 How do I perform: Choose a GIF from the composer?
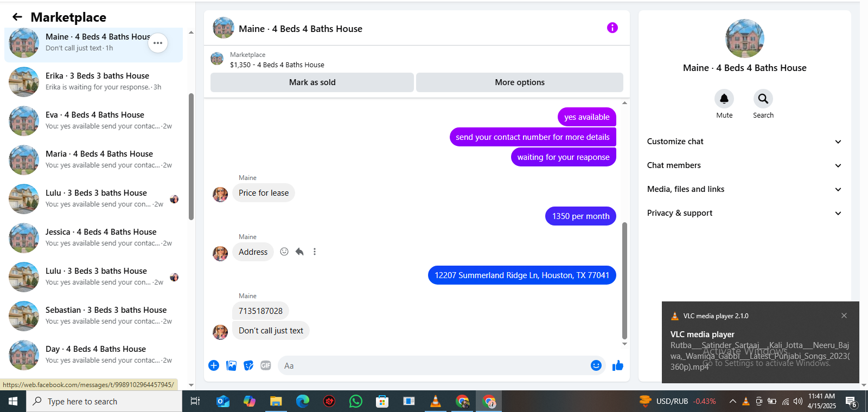click(266, 365)
